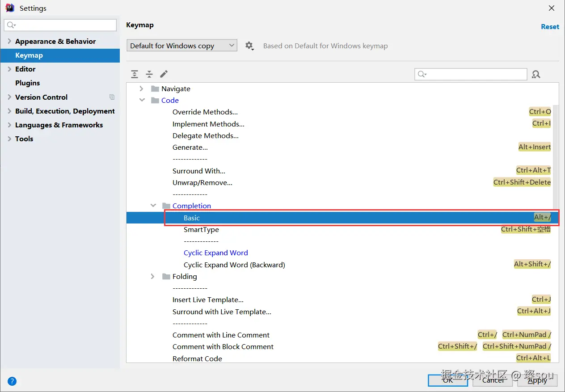The height and width of the screenshot is (392, 565).
Task: Select the Basic completion action
Action: tap(342, 218)
